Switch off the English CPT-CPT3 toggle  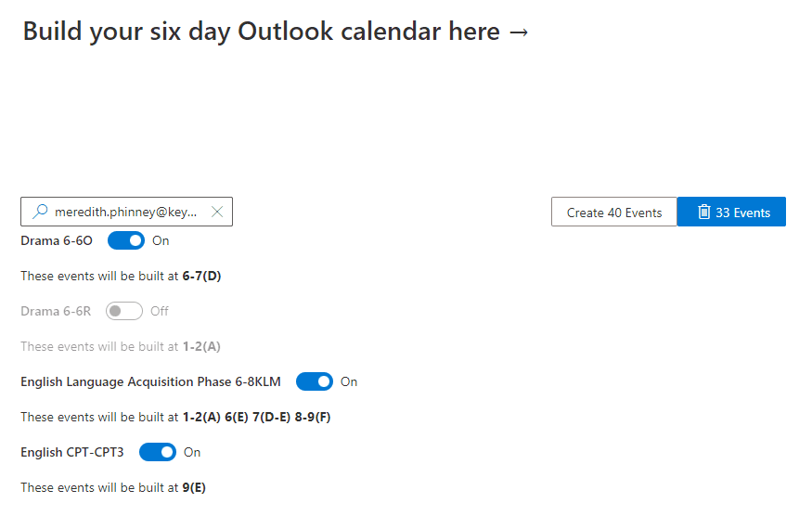coord(158,452)
